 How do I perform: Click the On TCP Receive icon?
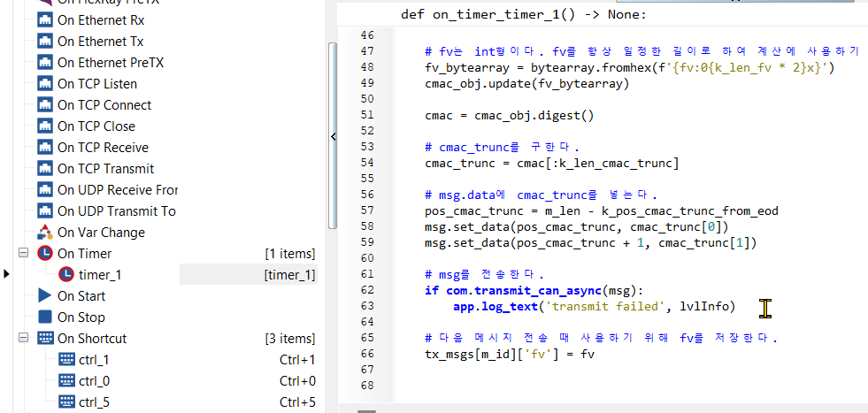pyautogui.click(x=45, y=148)
